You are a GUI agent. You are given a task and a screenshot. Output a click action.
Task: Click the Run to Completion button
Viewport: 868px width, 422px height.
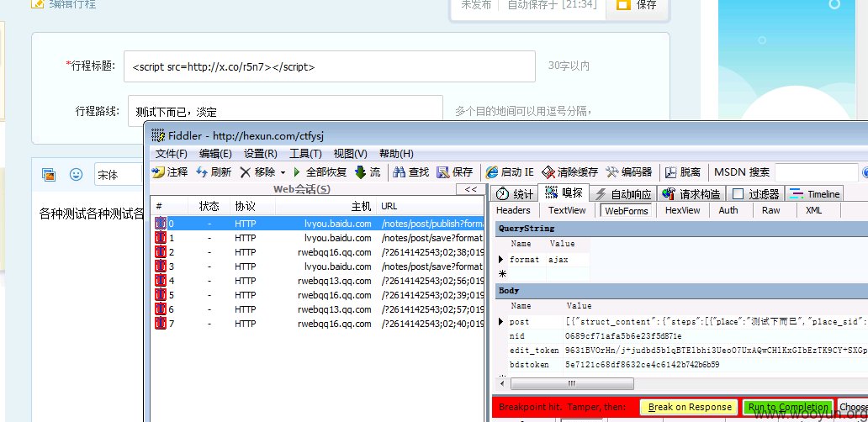(788, 407)
